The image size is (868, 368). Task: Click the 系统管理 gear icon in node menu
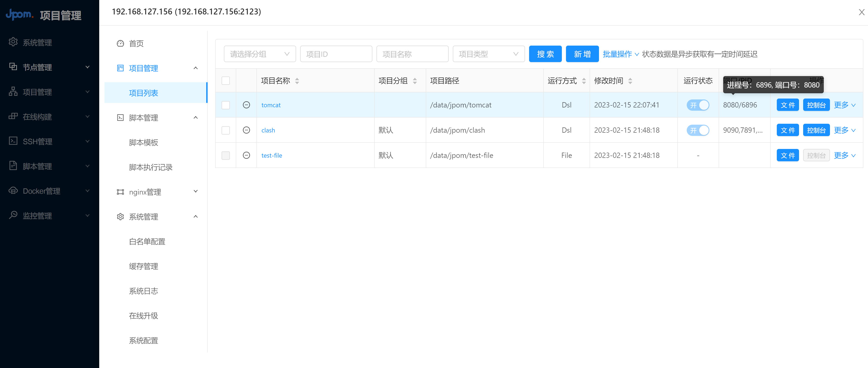tap(120, 217)
